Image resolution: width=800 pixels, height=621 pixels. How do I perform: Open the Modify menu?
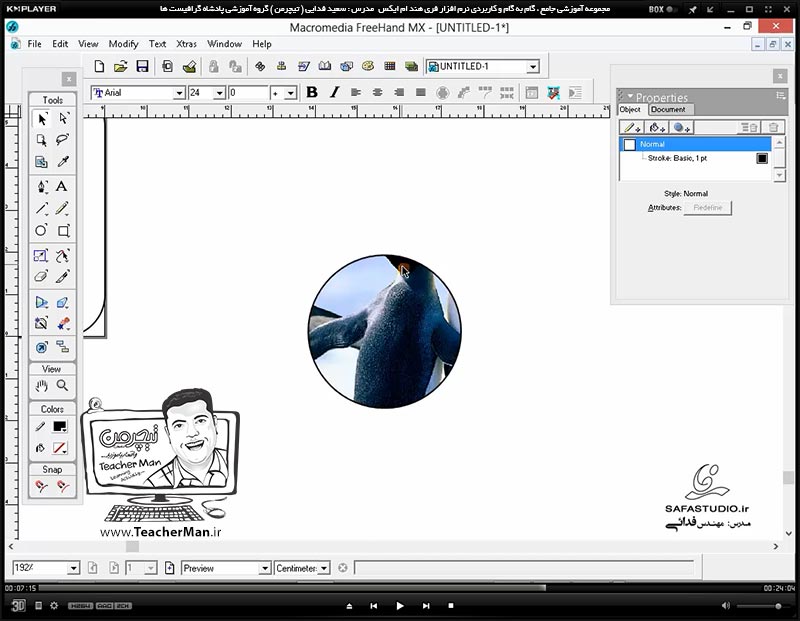click(123, 44)
